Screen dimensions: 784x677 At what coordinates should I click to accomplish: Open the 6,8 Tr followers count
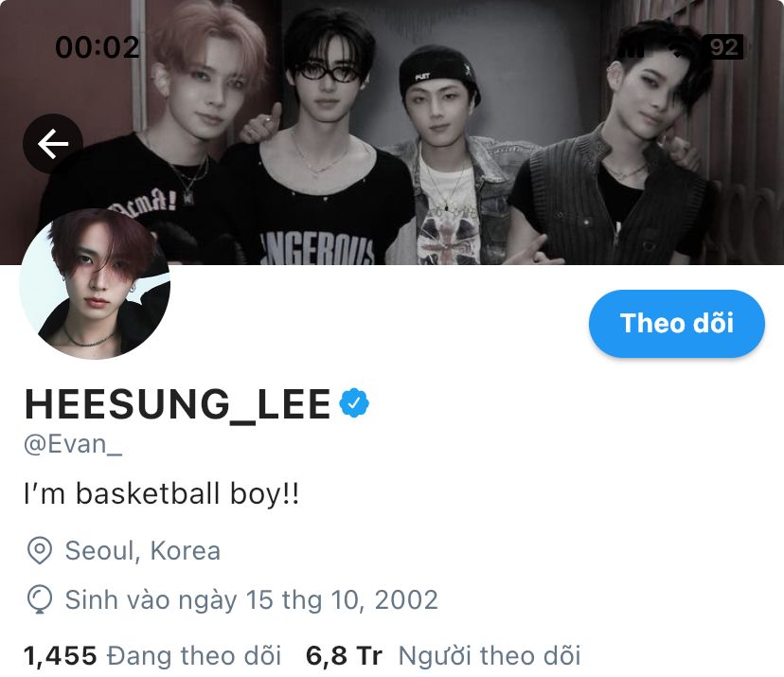pyautogui.click(x=344, y=655)
